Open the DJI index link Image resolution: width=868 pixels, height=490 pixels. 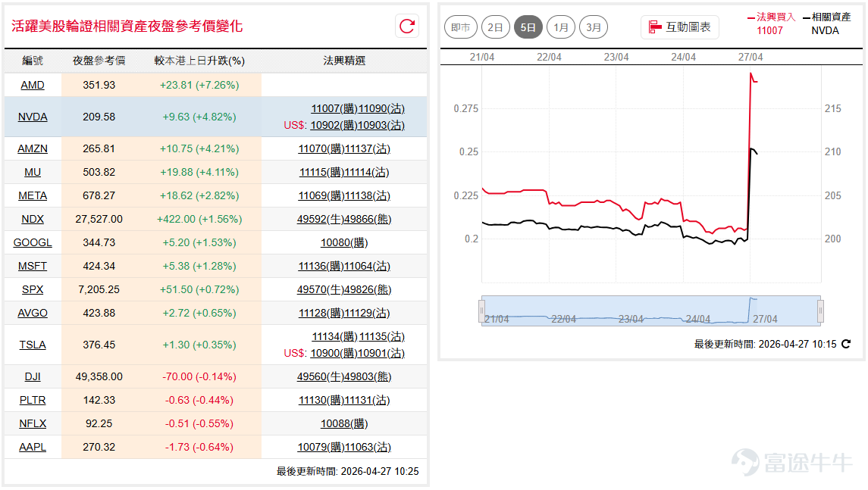point(33,376)
